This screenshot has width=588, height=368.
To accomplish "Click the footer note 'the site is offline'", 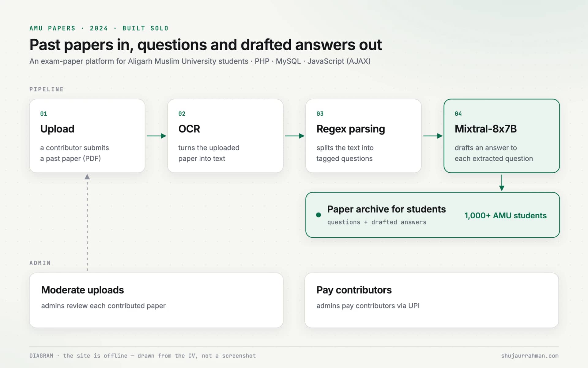I will 95,356.
